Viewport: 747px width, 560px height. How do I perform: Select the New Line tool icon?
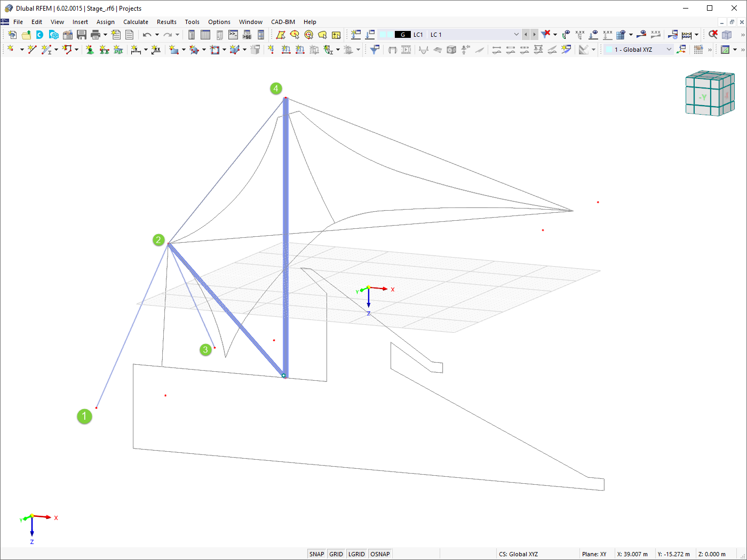point(32,50)
